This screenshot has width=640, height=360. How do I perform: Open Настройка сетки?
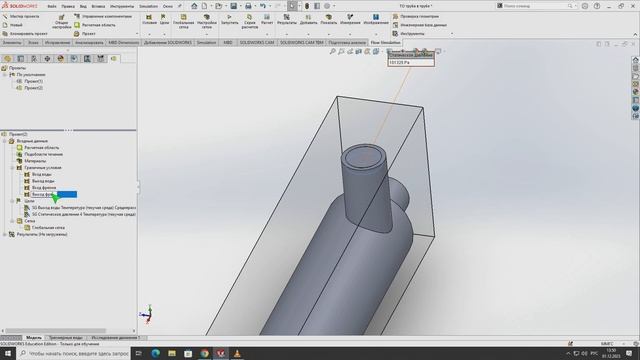click(207, 21)
